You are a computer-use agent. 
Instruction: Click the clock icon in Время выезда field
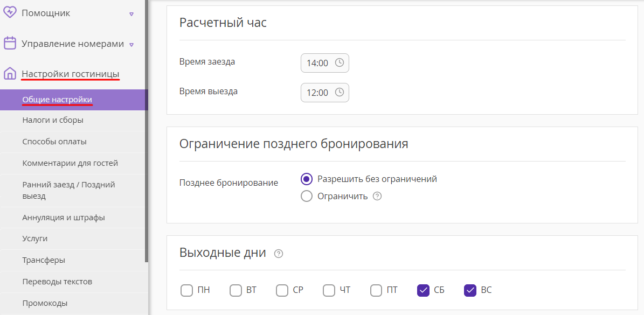pyautogui.click(x=340, y=92)
